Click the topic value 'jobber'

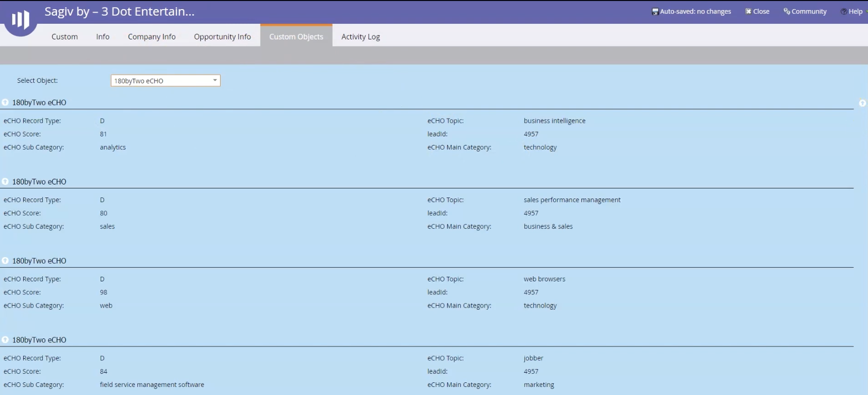tap(533, 358)
